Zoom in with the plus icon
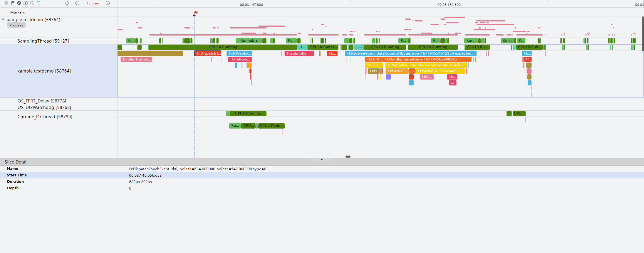 (x=108, y=3)
